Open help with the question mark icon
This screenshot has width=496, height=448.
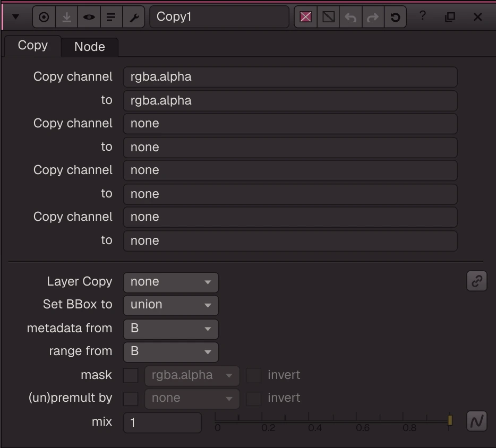pos(423,15)
